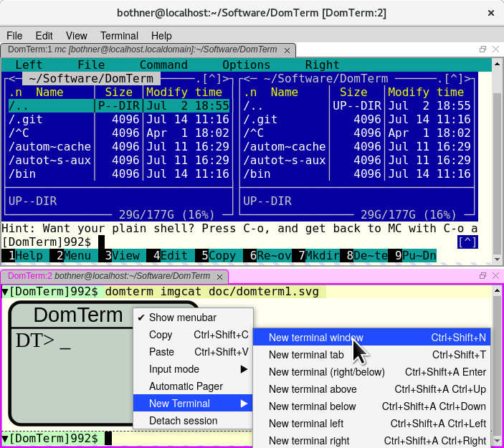Click the upper pane scrollbar up arrow
The image size is (504, 448).
click(497, 64)
